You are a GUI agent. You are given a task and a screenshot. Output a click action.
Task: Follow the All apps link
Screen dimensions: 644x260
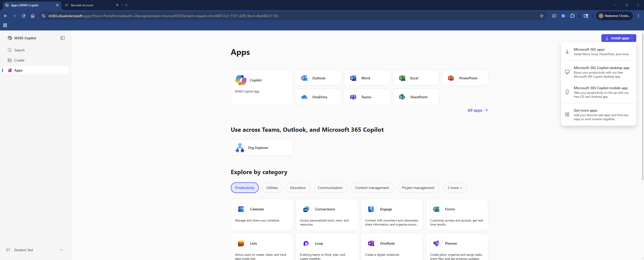(477, 110)
